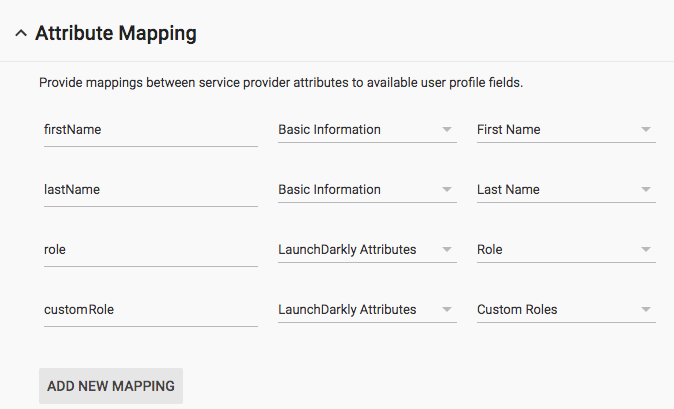
Task: Click arrow icon of firstName row's Basic Information
Action: [x=446, y=130]
